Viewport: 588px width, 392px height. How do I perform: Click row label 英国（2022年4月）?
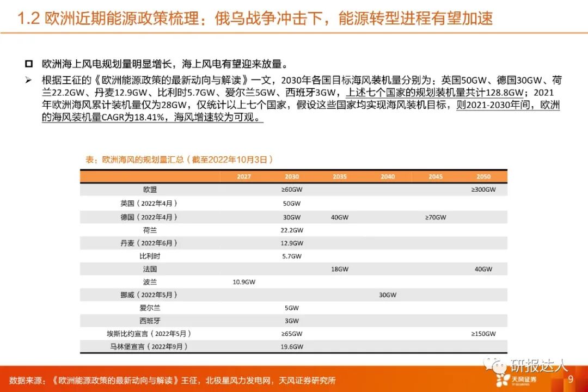[149, 203]
